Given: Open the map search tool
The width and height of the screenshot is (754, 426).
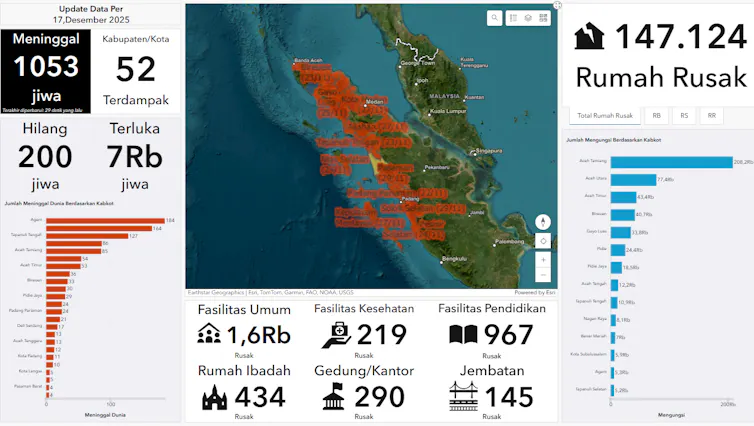Looking at the screenshot, I should 494,18.
